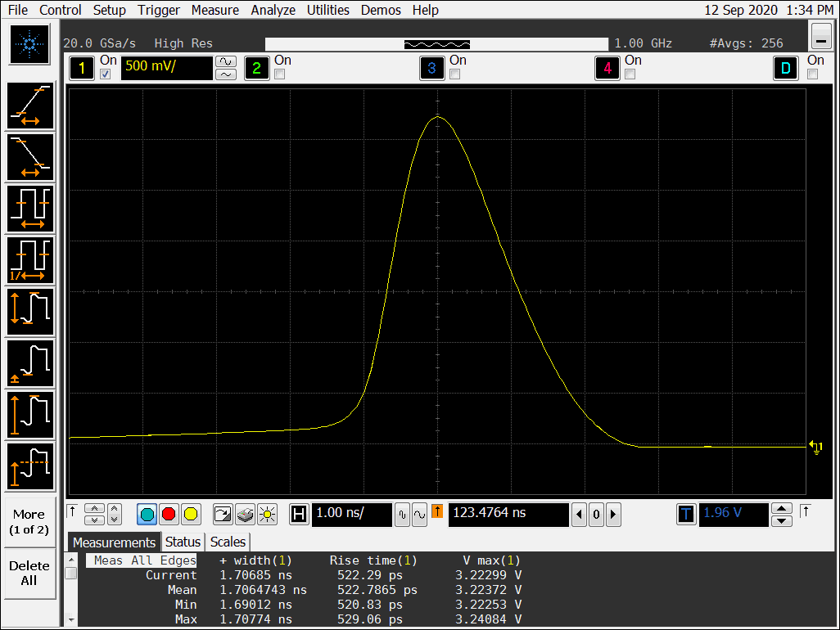Enable the channel 3 On checkbox
This screenshot has width=840, height=630.
click(455, 74)
